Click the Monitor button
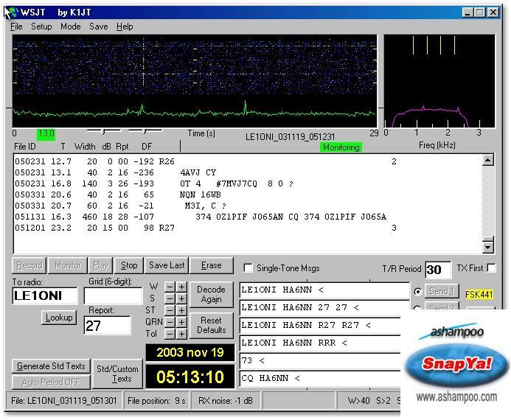This screenshot has width=511, height=420. point(67,266)
